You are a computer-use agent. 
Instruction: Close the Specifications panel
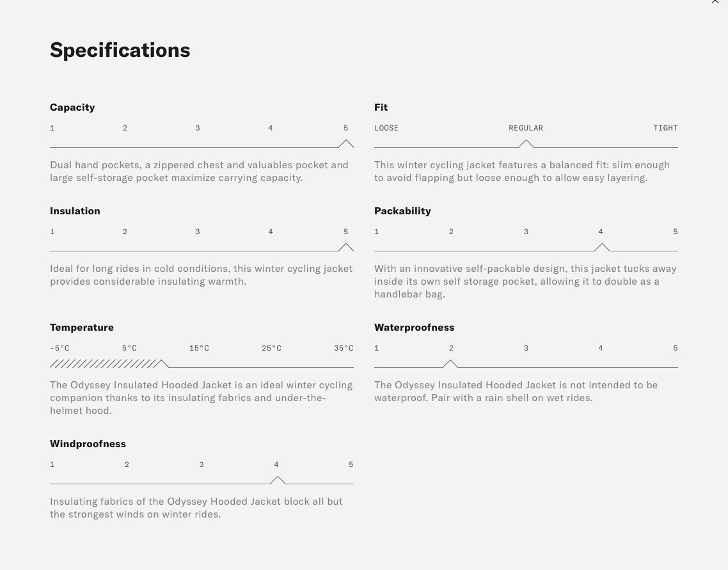(x=715, y=2)
